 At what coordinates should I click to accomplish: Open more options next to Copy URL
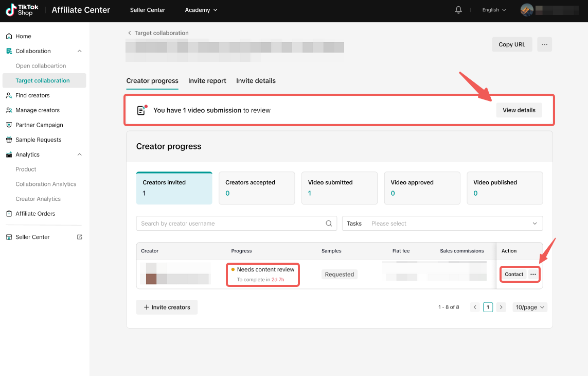click(x=544, y=44)
